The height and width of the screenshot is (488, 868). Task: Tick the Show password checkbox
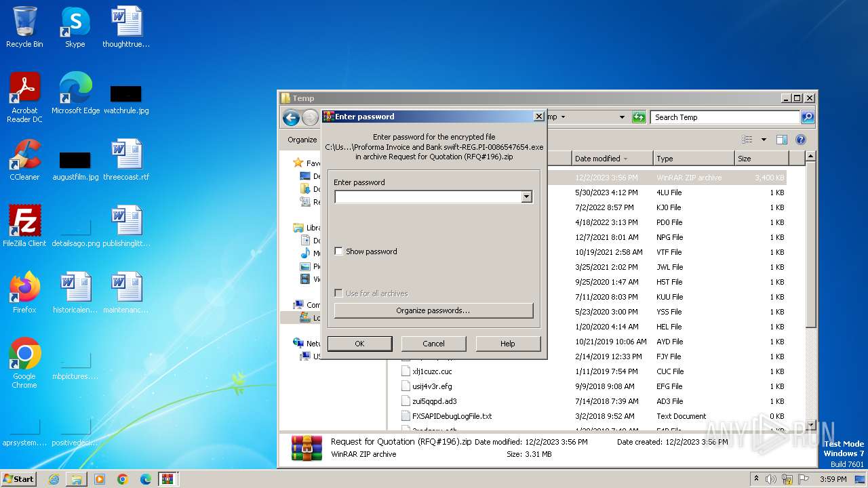(339, 251)
